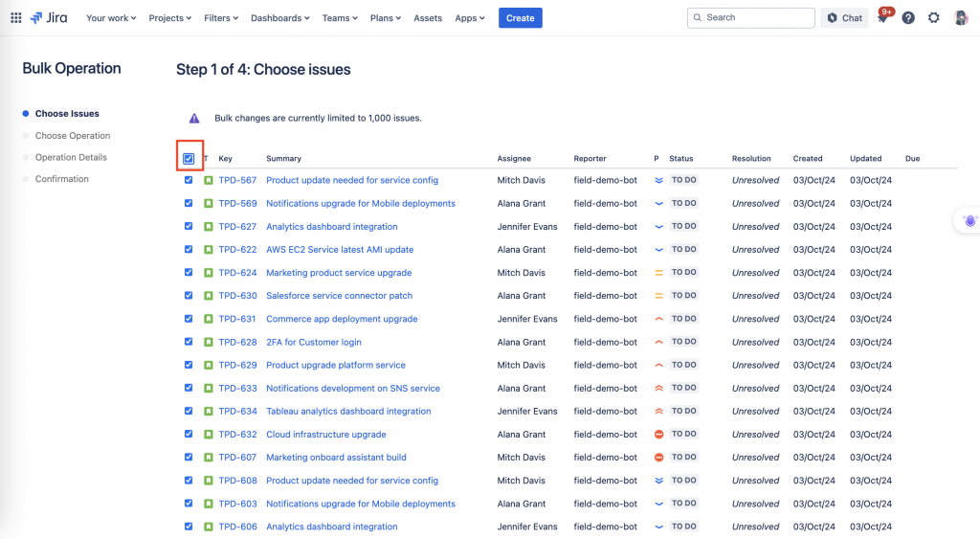
Task: Click the story type icon for TPD-567
Action: (208, 181)
